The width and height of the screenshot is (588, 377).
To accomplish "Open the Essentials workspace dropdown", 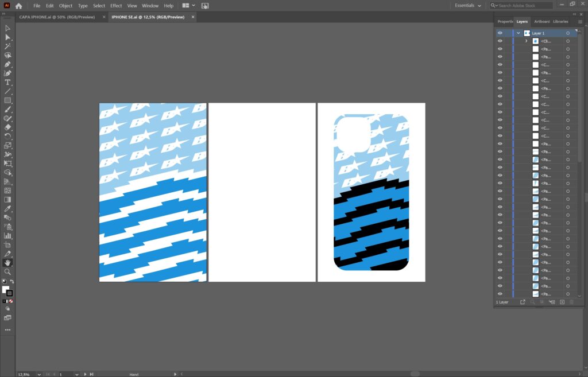I will [468, 6].
